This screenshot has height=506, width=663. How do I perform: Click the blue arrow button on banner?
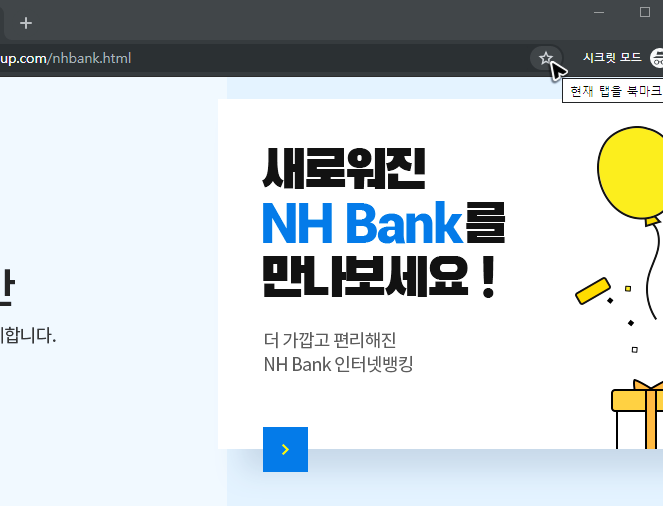[285, 449]
